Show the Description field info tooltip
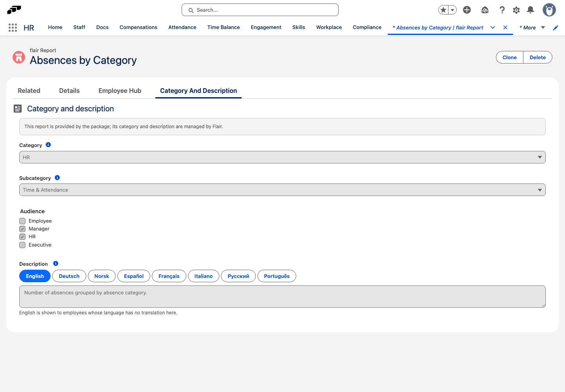The height and width of the screenshot is (392, 565). pyautogui.click(x=56, y=263)
